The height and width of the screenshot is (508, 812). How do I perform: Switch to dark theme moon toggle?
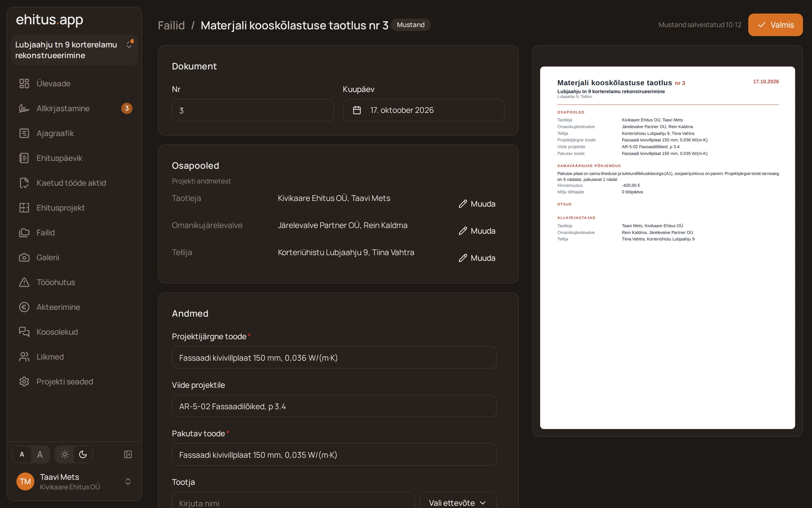[83, 454]
